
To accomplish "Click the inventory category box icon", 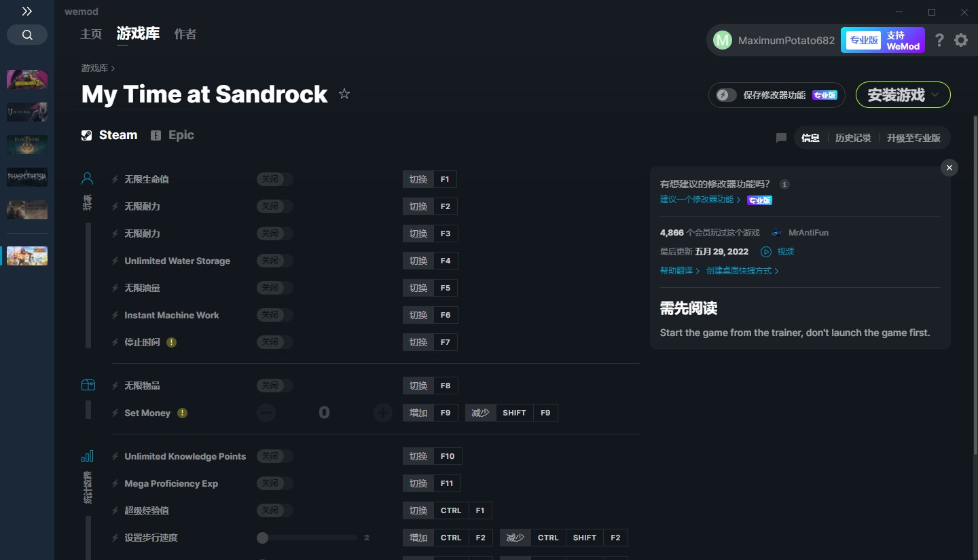I will click(x=88, y=385).
